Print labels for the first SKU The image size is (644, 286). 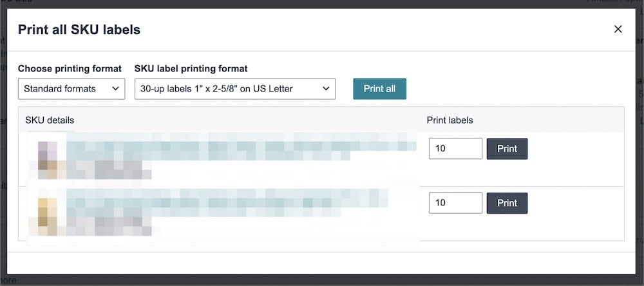pos(507,149)
